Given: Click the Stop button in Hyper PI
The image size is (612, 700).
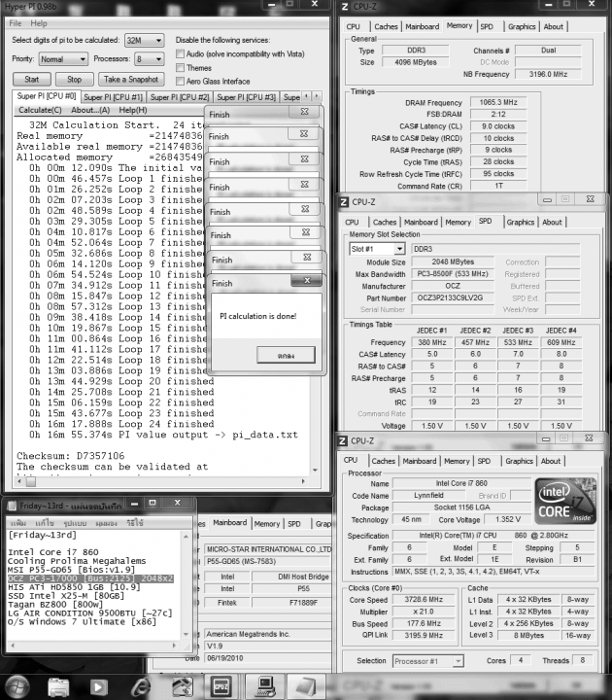Looking at the screenshot, I should tap(75, 80).
